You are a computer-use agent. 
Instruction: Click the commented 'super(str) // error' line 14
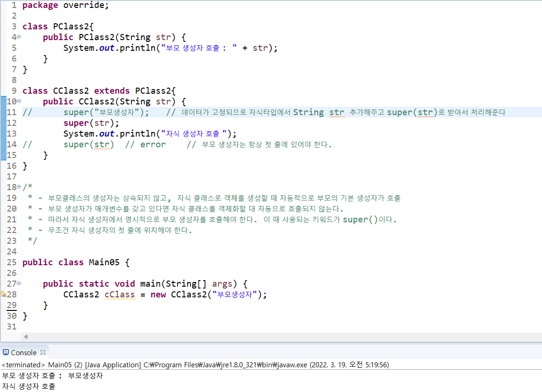[x=177, y=144]
